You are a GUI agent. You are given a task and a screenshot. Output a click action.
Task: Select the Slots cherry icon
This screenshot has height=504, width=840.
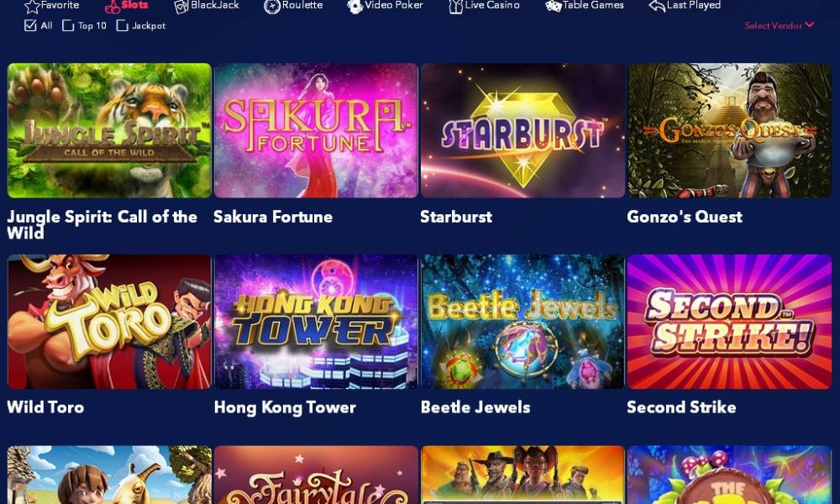(x=113, y=6)
